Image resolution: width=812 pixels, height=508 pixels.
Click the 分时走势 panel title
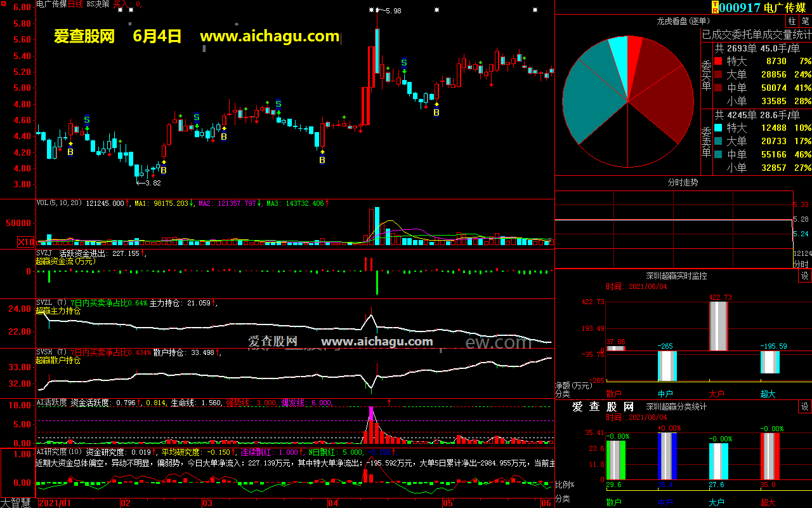tap(683, 182)
